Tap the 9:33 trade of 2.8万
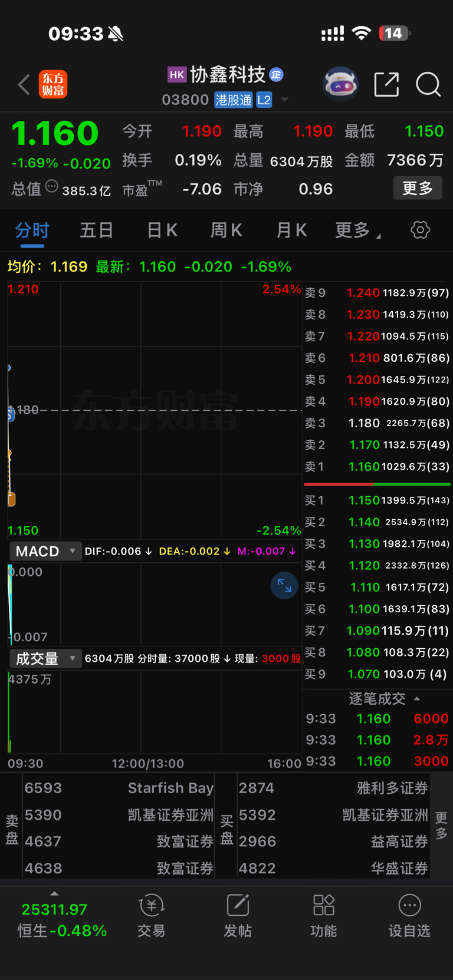Image resolution: width=453 pixels, height=980 pixels. click(377, 740)
